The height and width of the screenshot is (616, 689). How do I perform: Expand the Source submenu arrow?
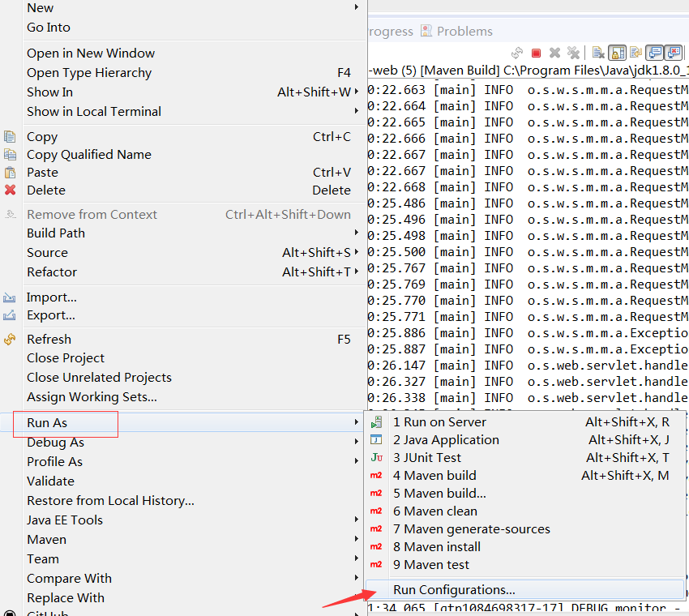click(357, 252)
